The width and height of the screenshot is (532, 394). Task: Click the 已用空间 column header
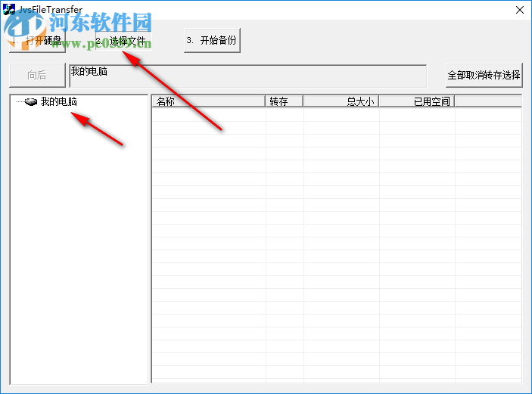tap(417, 101)
